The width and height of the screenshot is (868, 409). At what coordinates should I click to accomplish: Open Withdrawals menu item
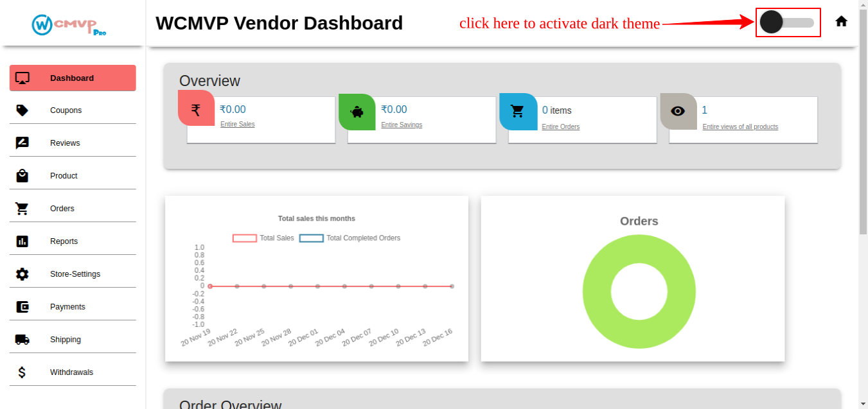[73, 372]
